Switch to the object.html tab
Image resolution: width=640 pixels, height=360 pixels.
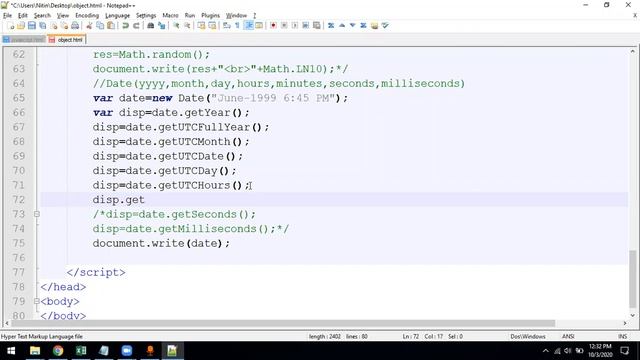click(x=67, y=40)
